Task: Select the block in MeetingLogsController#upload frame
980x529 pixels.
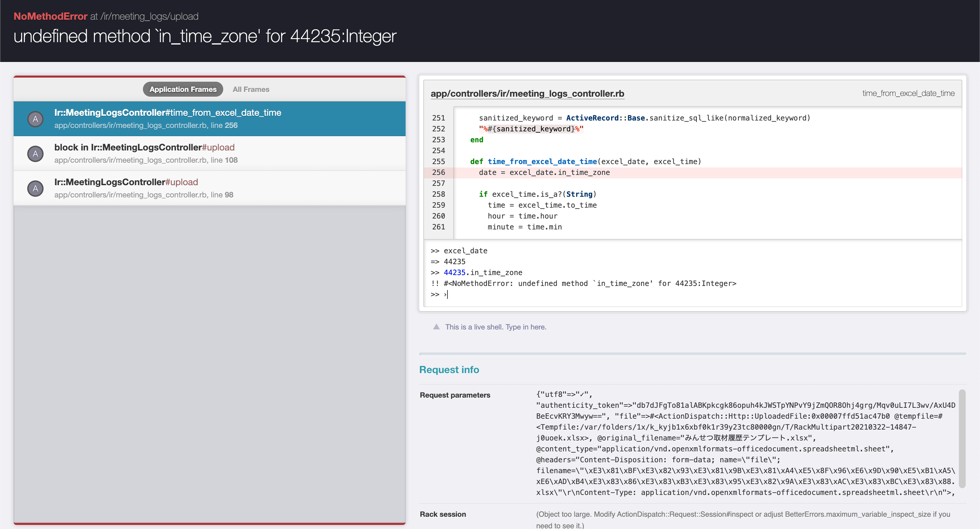Action: [144, 147]
